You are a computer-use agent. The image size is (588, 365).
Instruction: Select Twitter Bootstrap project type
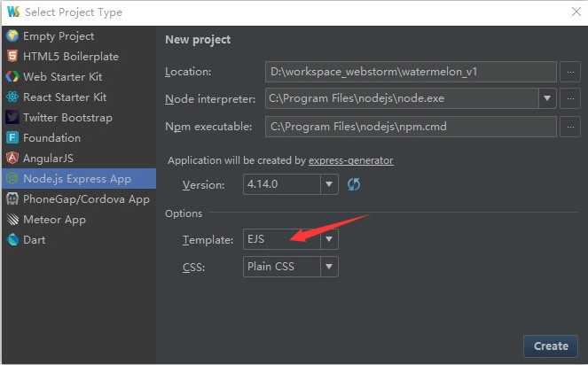point(79,117)
